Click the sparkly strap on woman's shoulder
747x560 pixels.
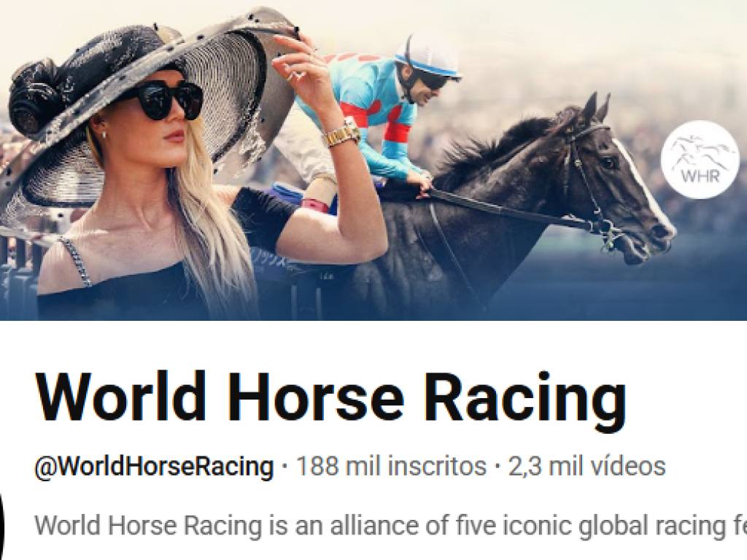[76, 261]
